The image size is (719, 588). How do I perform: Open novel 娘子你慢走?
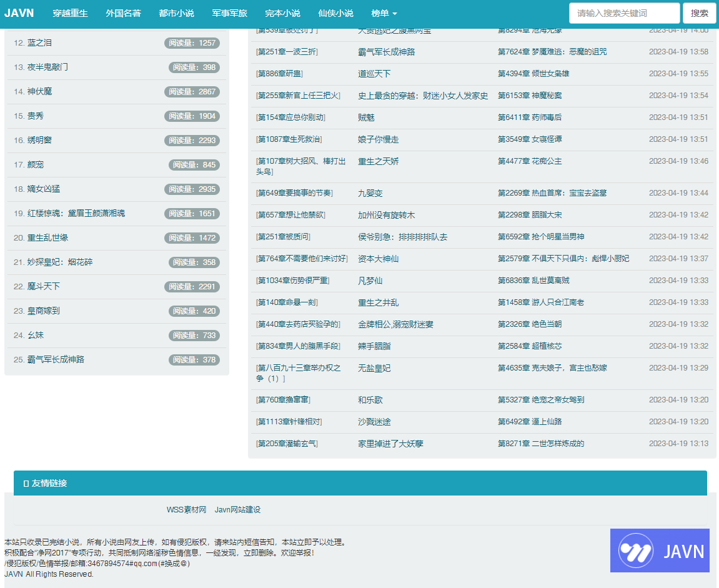pos(379,139)
